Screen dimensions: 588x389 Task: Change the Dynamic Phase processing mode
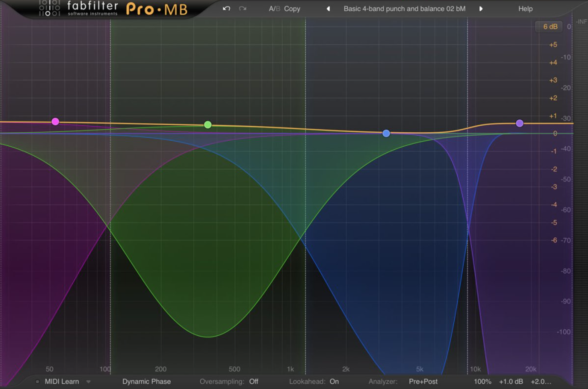point(146,382)
